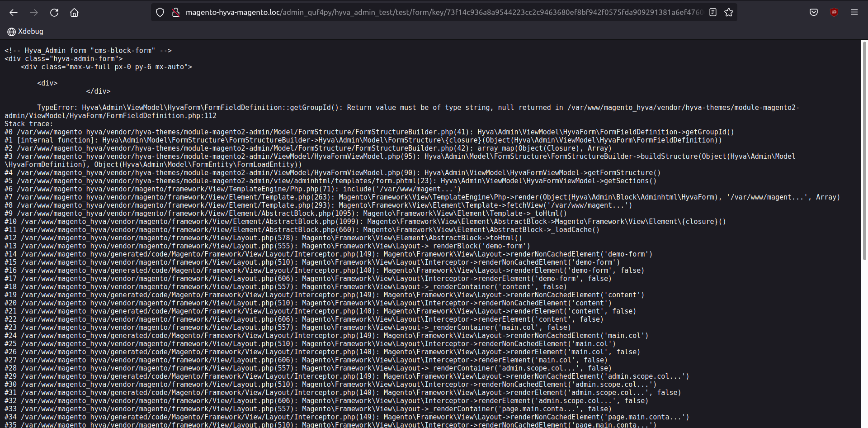Click the hyva-admin-form div line
Screen dimensions: 868x428
click(64, 59)
